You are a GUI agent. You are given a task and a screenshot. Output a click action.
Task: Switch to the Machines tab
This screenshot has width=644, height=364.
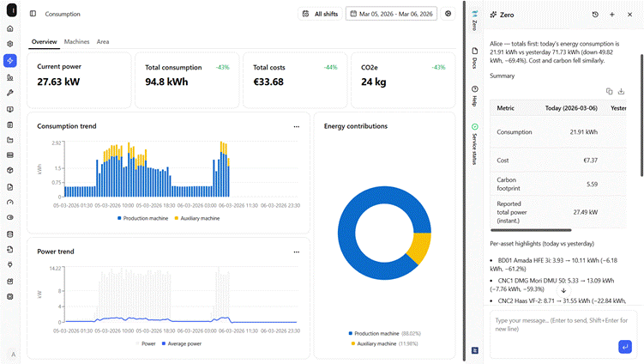[76, 41]
